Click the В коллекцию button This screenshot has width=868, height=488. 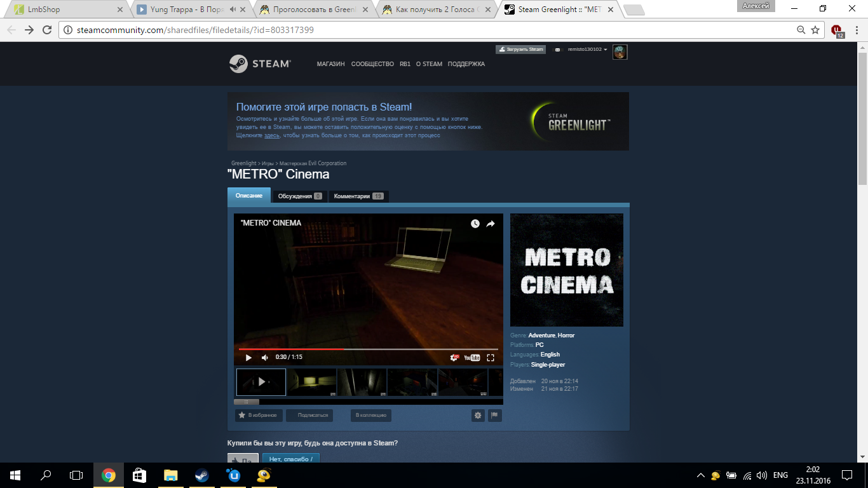tap(371, 416)
